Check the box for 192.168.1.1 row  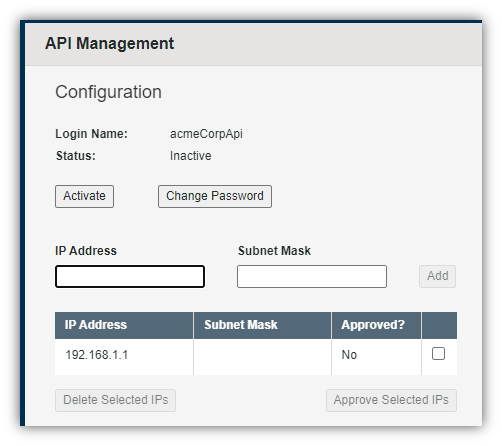438,354
